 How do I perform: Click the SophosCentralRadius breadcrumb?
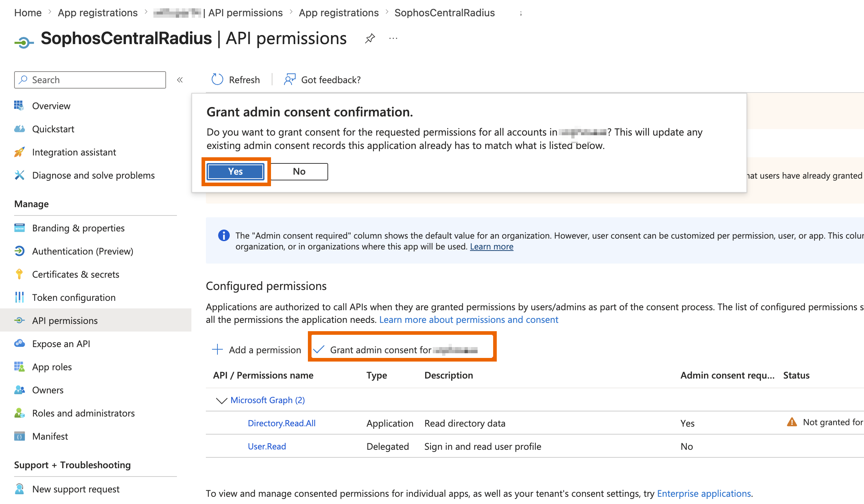point(444,13)
